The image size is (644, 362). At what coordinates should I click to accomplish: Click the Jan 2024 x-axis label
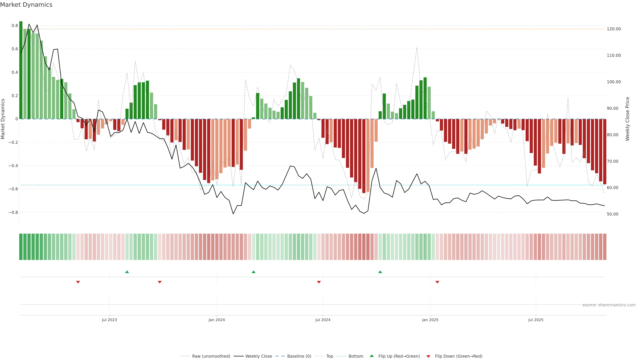(x=217, y=320)
